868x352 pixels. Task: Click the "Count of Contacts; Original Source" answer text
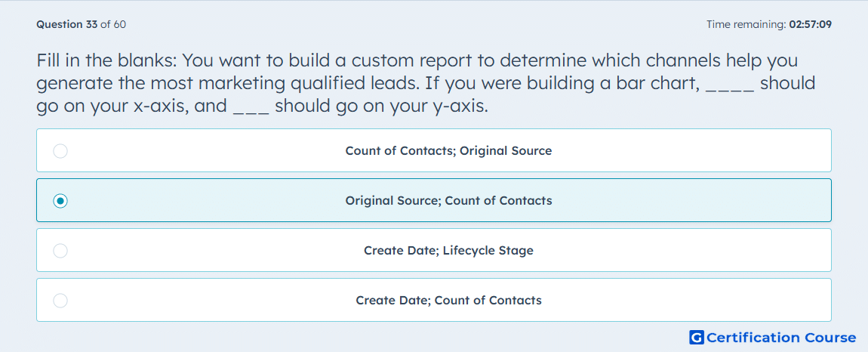(x=448, y=151)
